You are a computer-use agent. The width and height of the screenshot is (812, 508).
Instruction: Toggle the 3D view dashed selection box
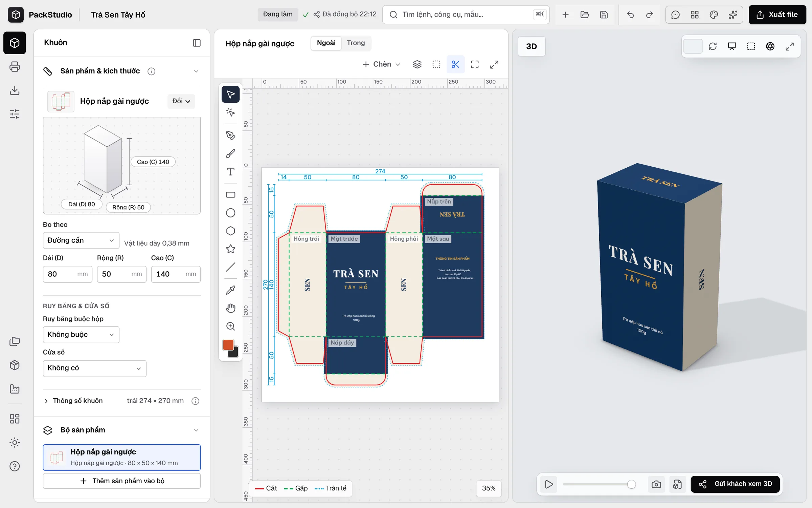point(751,46)
